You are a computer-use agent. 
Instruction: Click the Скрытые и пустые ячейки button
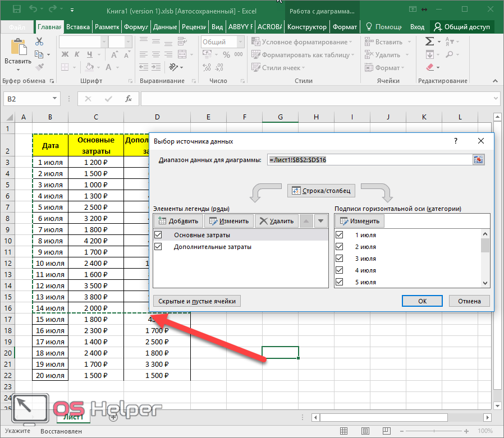point(196,301)
